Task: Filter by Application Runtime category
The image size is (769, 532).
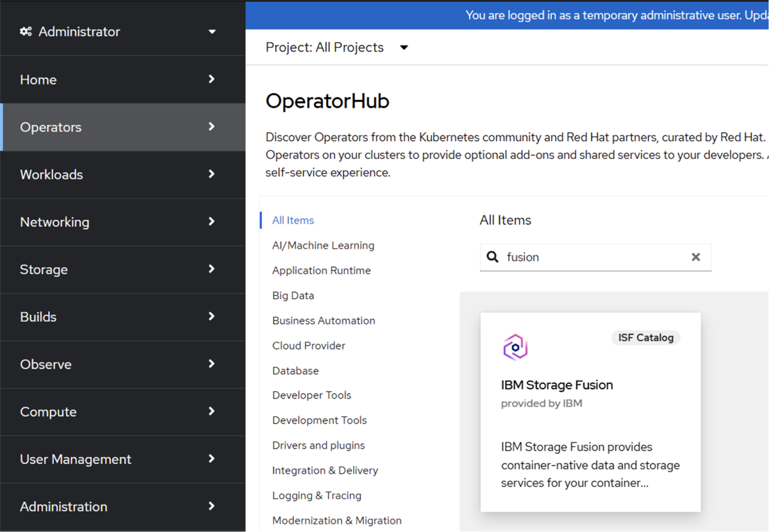Action: coord(321,270)
